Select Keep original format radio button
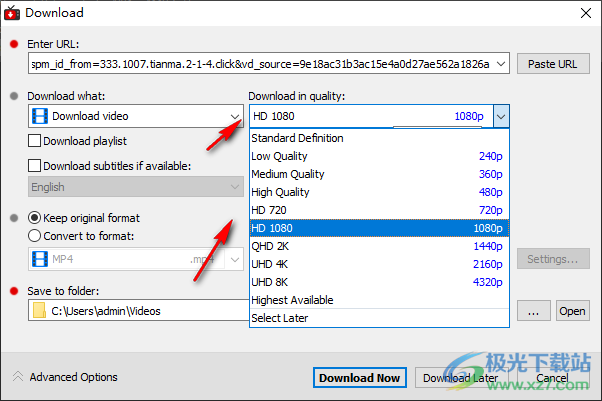 [x=35, y=218]
